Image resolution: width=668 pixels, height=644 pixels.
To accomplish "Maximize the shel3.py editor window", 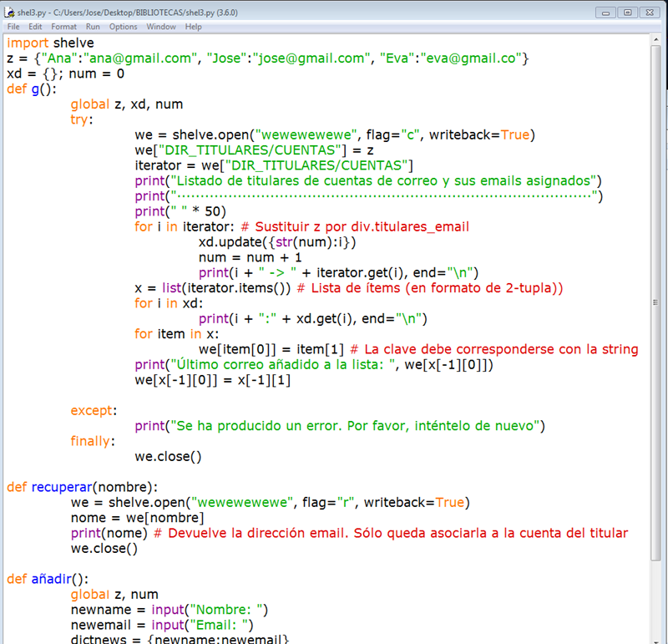I will click(628, 13).
